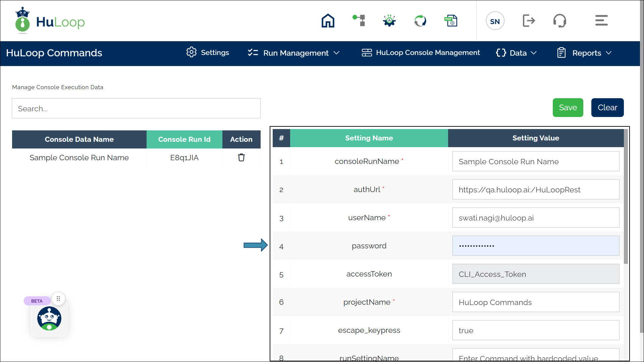Click the settings table vertical scrollbar
This screenshot has height=362, width=644.
(x=626, y=198)
